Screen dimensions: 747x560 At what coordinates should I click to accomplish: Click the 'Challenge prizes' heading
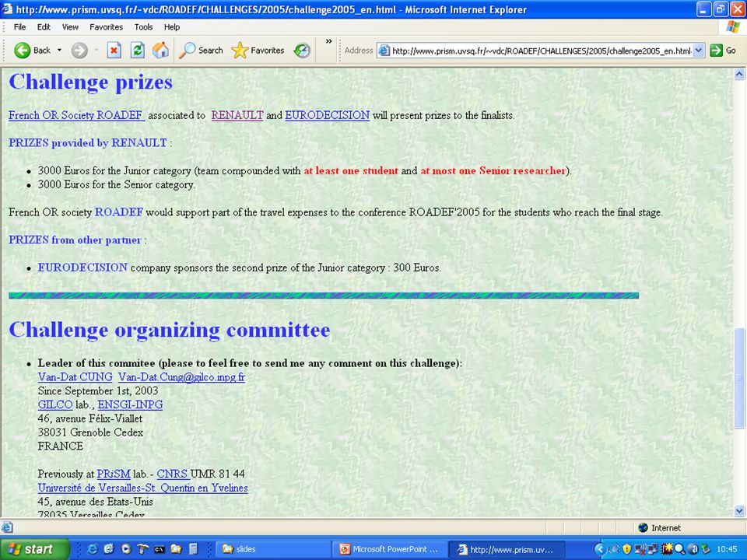(90, 82)
